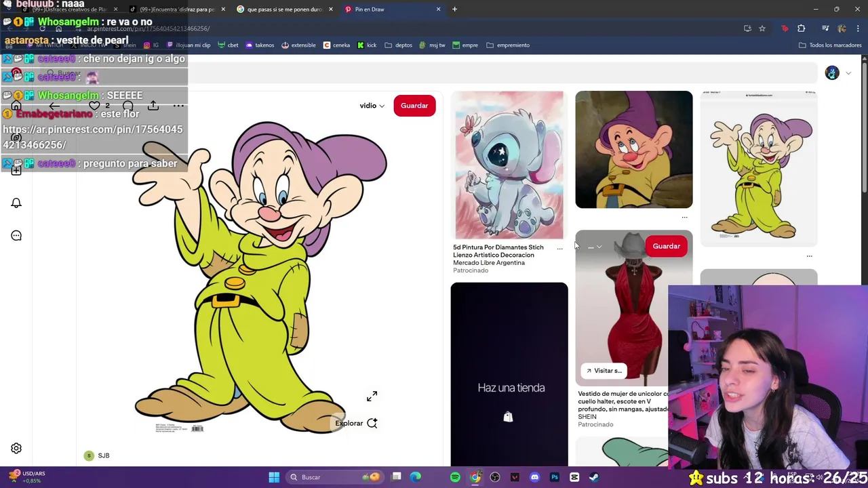Open the extensible bookmark

[x=298, y=45]
